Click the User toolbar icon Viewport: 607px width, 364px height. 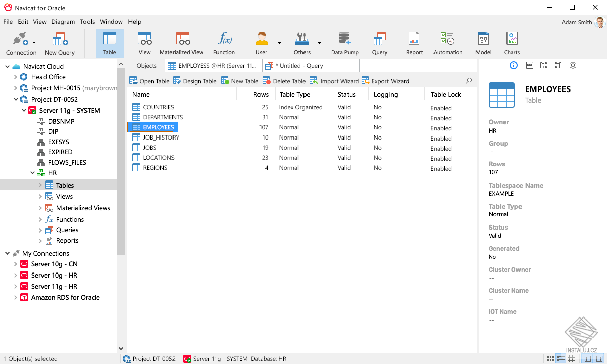262,43
